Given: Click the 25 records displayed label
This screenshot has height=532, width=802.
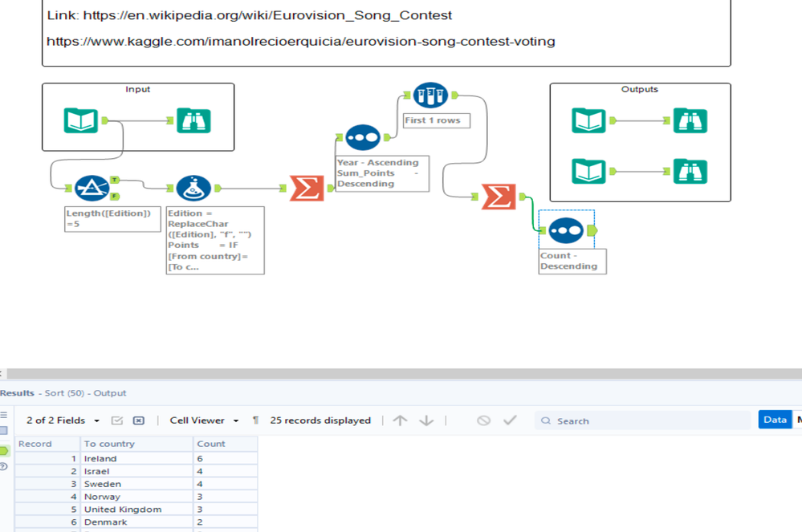Looking at the screenshot, I should tap(320, 420).
